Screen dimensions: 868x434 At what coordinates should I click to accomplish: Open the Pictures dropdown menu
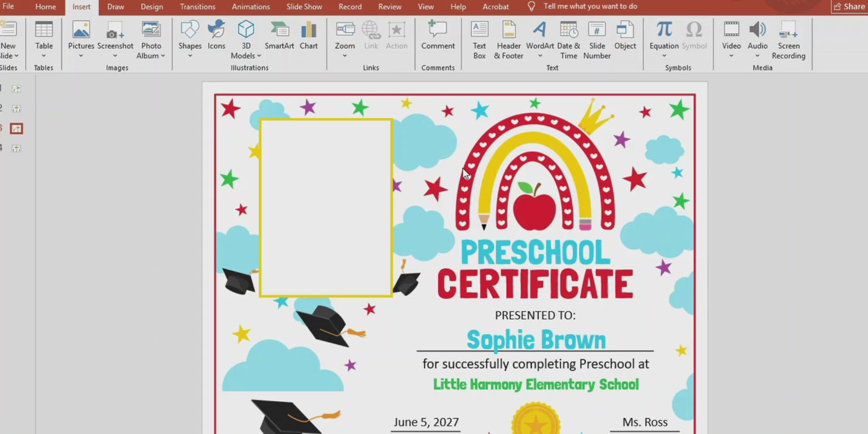point(81,56)
